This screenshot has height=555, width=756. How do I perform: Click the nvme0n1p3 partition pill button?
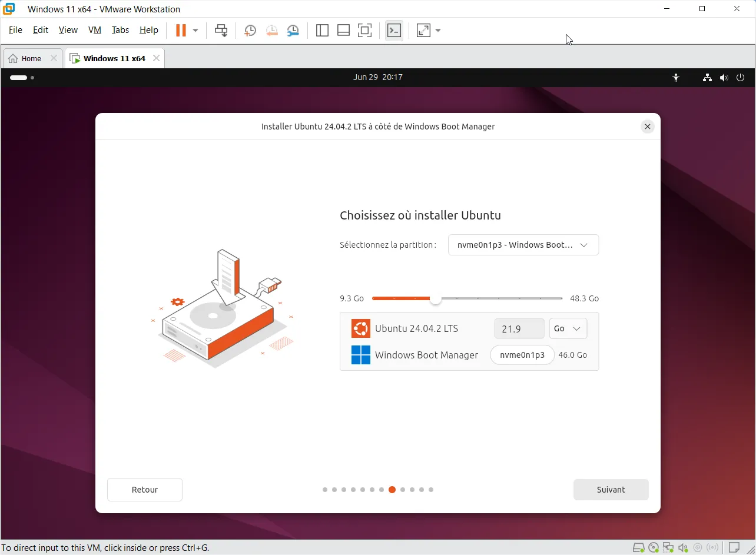point(522,355)
